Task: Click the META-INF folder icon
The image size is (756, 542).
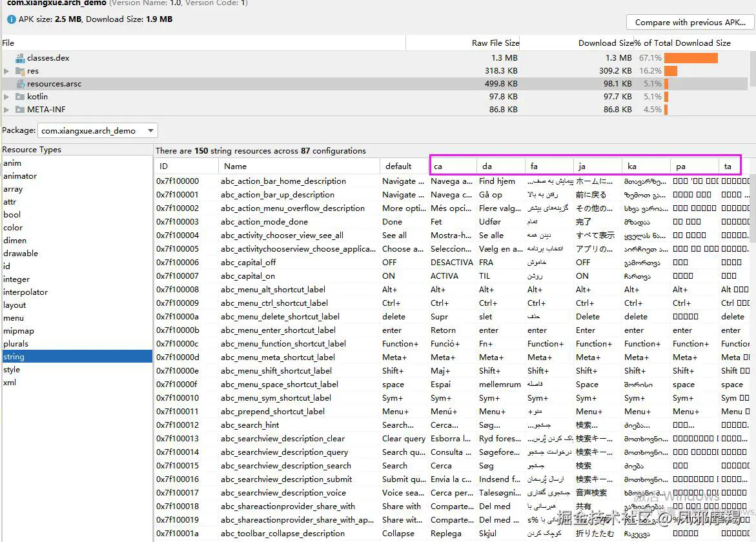Action: click(20, 110)
